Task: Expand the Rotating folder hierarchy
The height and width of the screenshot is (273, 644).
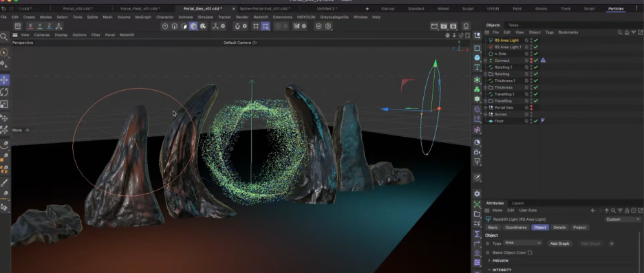Action: point(486,74)
